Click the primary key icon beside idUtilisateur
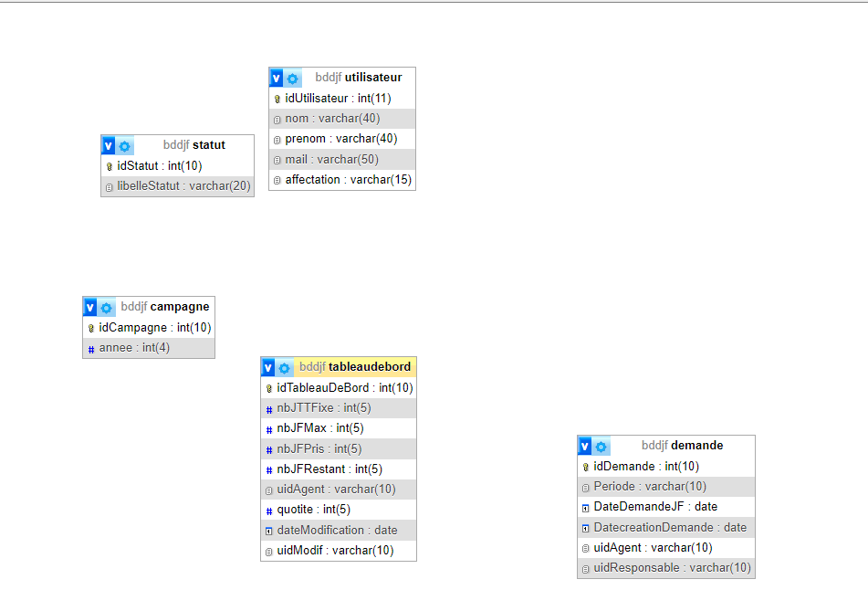 pos(277,99)
